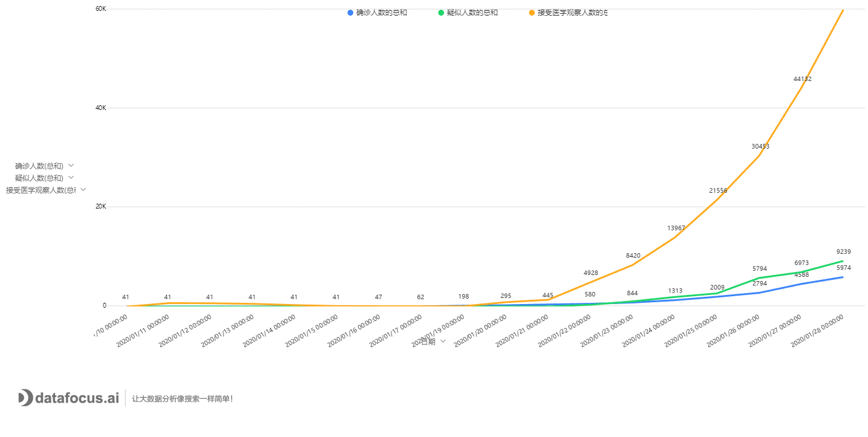Click the datafocus.ai D logo icon
This screenshot has height=437, width=868.
pos(25,398)
